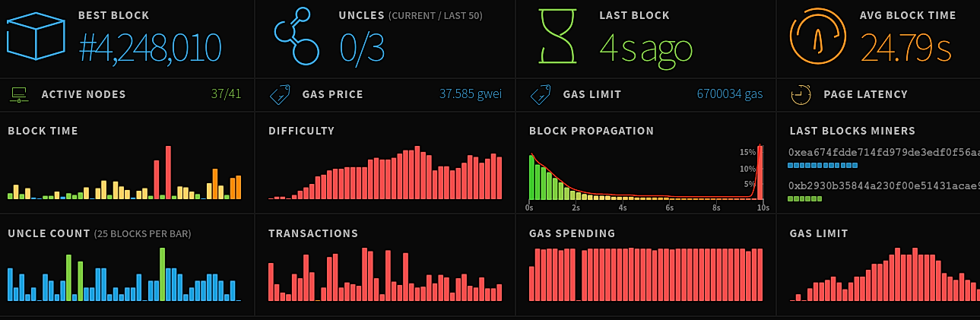The image size is (980, 320).
Task: Click the Block Propagation spike at 10s
Action: [x=760, y=173]
